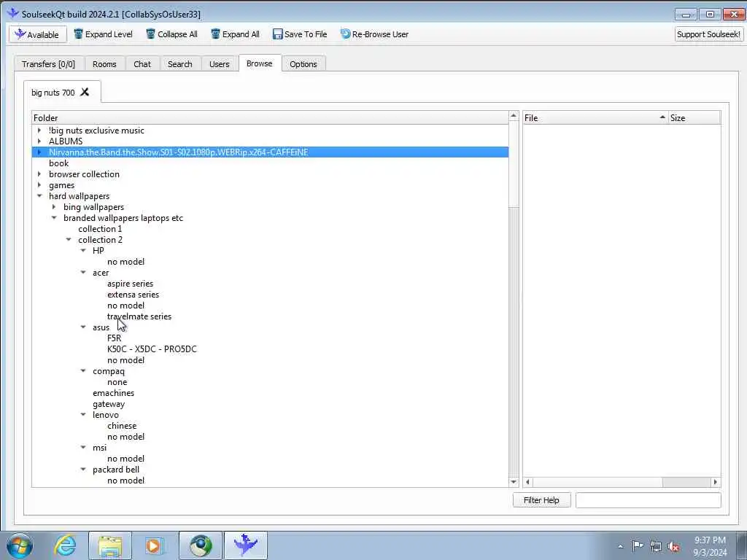This screenshot has width=747, height=560.
Task: Click the Folder column header
Action: tap(270, 117)
